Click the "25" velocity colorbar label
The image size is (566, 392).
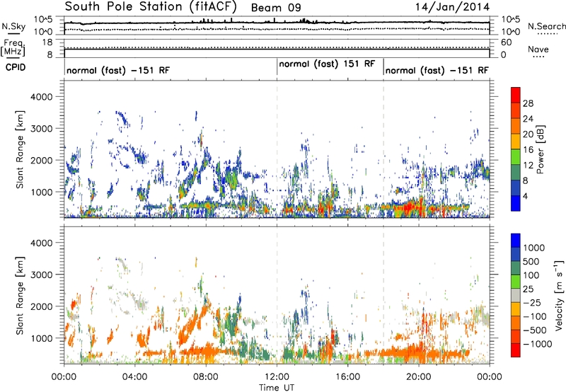528,289
